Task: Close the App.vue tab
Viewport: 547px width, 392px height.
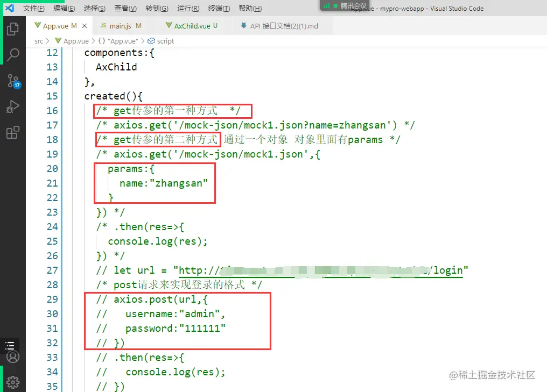Action: click(85, 26)
